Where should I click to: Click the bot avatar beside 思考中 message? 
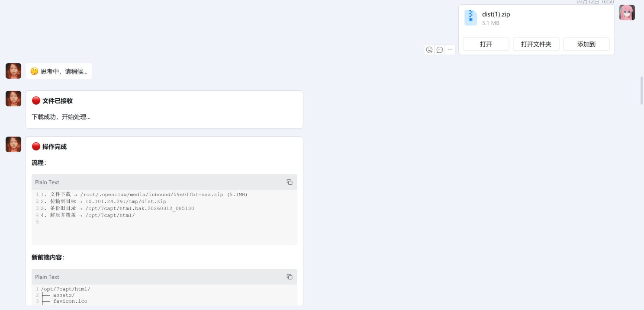click(x=13, y=71)
